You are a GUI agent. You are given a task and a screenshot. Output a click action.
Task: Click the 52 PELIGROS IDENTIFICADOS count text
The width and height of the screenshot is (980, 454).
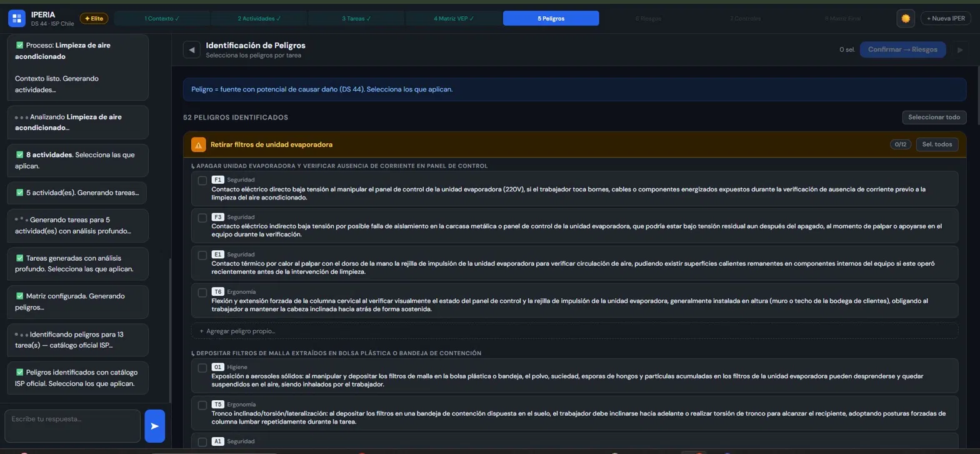(x=236, y=118)
